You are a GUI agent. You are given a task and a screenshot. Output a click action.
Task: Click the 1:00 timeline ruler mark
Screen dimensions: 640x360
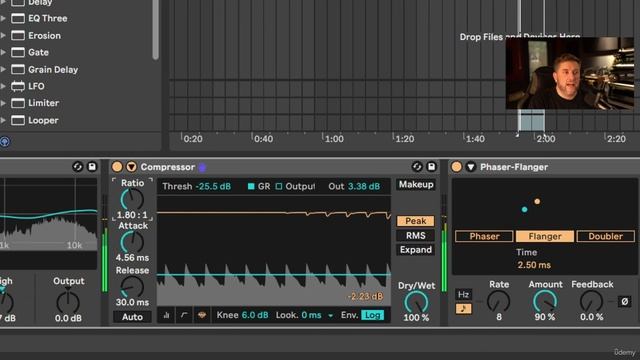334,139
